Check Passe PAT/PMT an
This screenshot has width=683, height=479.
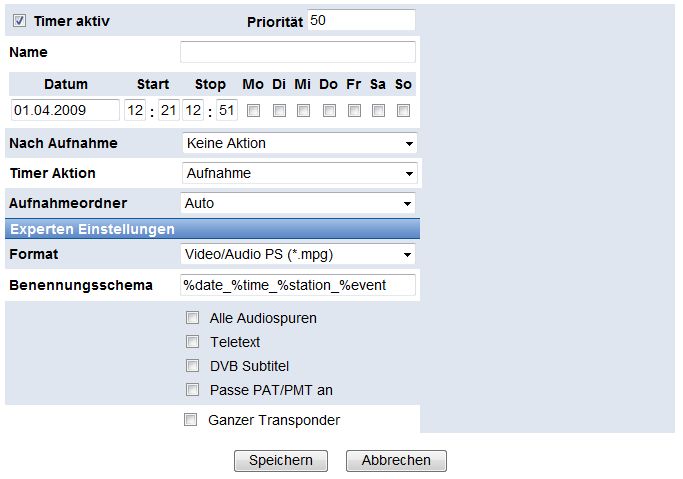[x=192, y=390]
